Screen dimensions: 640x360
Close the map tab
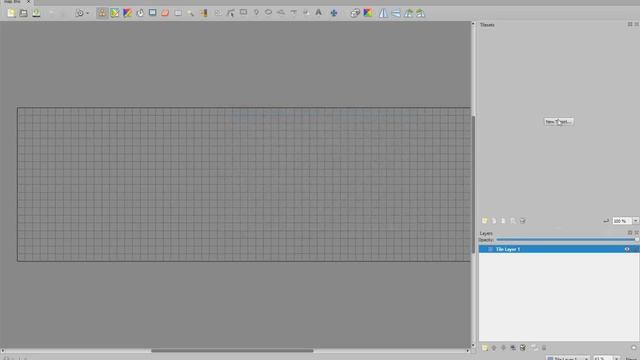pos(29,2)
